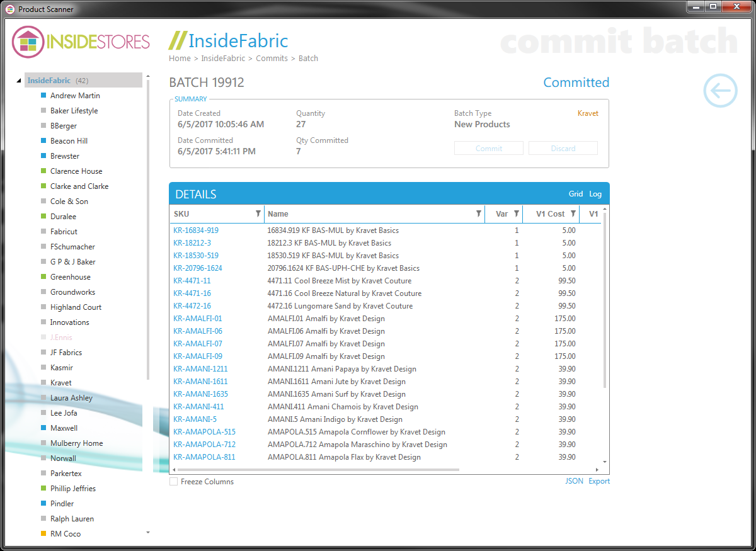Open SKU link KR-AMAPOLA-811
The image size is (756, 551).
204,457
